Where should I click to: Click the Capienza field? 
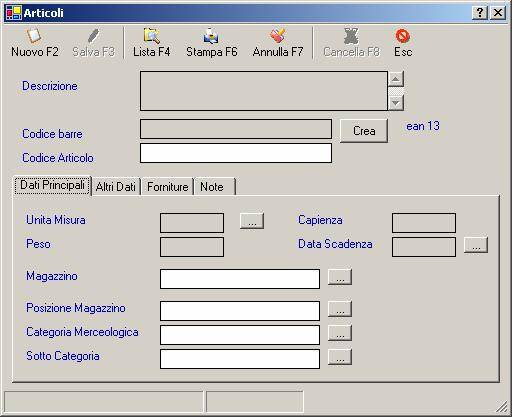[x=424, y=223]
